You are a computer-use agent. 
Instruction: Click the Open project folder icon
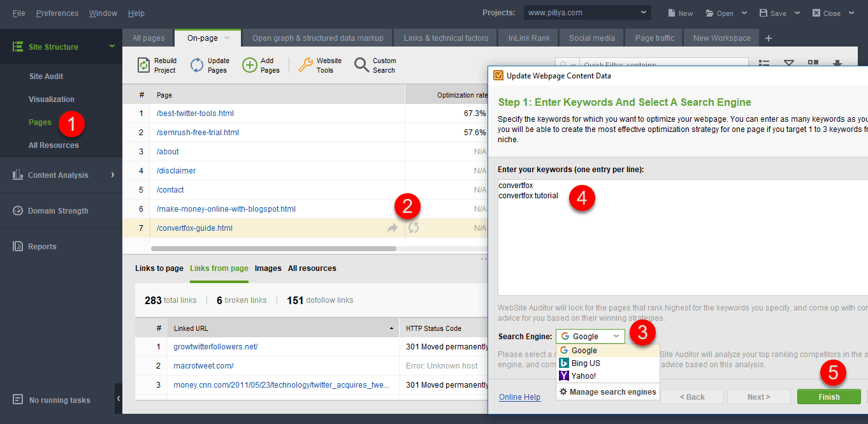click(710, 13)
